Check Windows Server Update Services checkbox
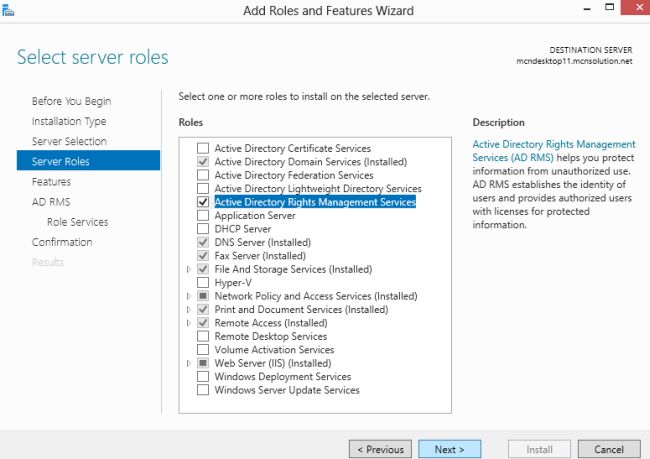650x459 pixels. coord(204,390)
